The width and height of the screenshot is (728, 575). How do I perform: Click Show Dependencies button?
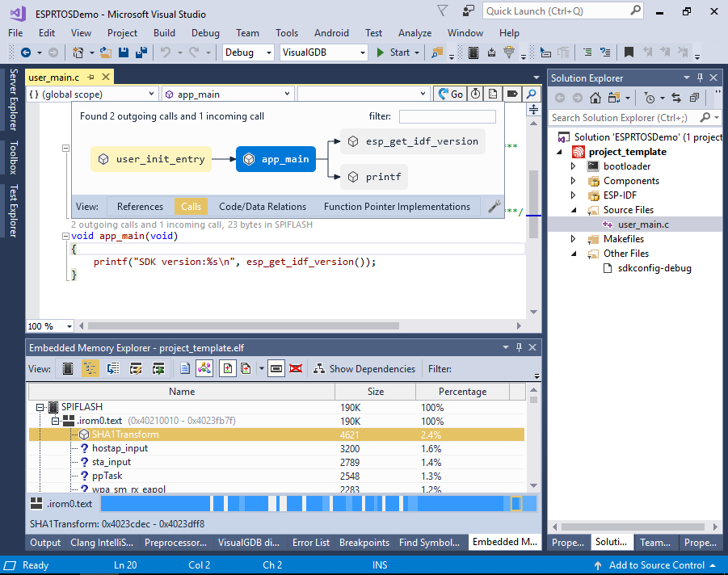364,369
